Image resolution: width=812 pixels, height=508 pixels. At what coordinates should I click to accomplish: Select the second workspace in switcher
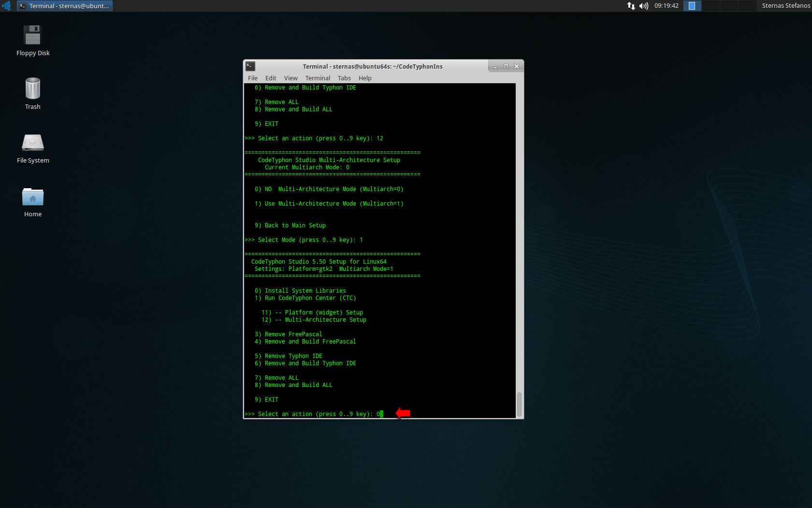pyautogui.click(x=710, y=6)
